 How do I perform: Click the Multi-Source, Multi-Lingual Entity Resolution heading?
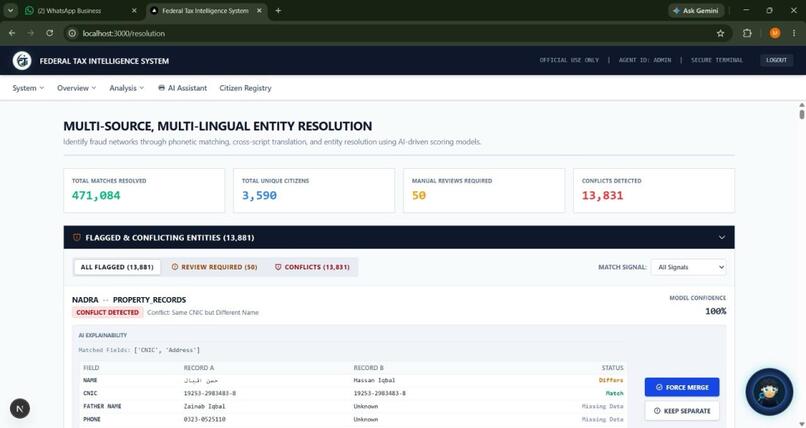coord(217,126)
